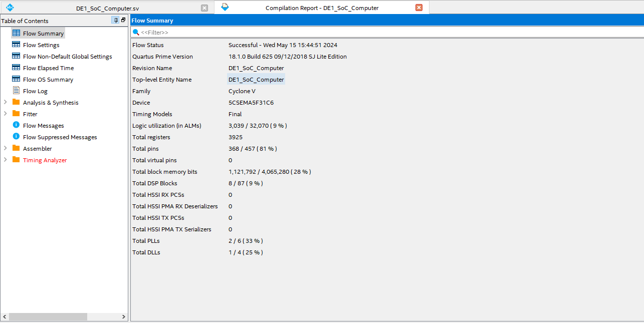This screenshot has width=644, height=323.
Task: Select the '368 / 457 ( 81 % )' value
Action: point(253,149)
